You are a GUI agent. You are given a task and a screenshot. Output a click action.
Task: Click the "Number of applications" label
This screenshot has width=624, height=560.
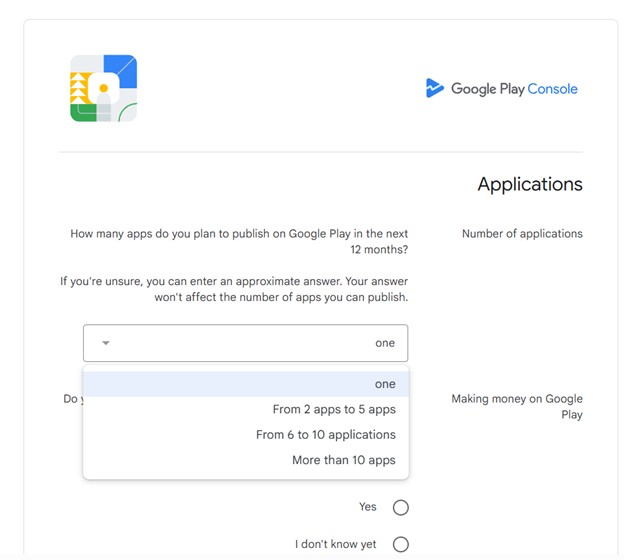point(522,234)
